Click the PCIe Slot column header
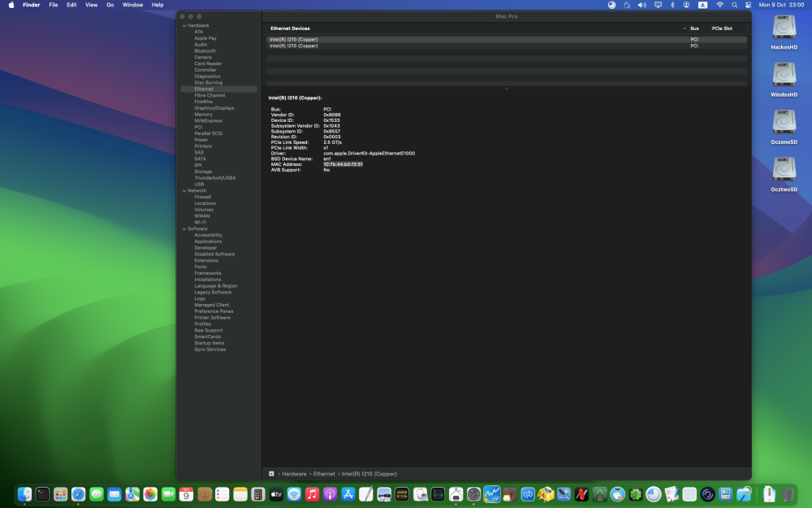This screenshot has height=508, width=812. click(x=722, y=28)
